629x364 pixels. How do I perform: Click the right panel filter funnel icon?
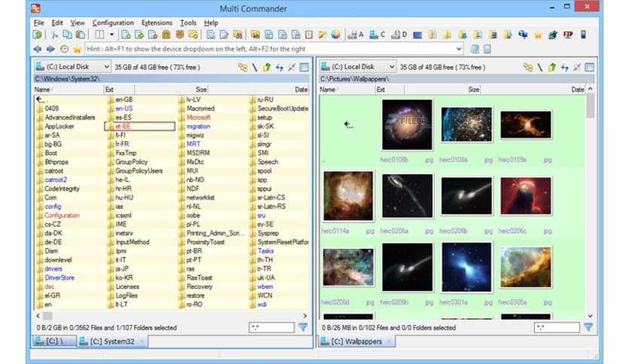588,327
